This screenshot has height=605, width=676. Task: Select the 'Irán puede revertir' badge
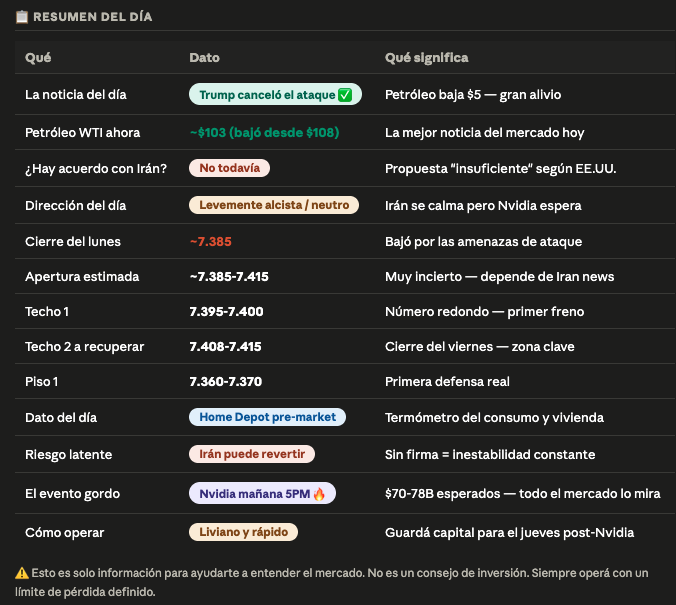[x=252, y=454]
